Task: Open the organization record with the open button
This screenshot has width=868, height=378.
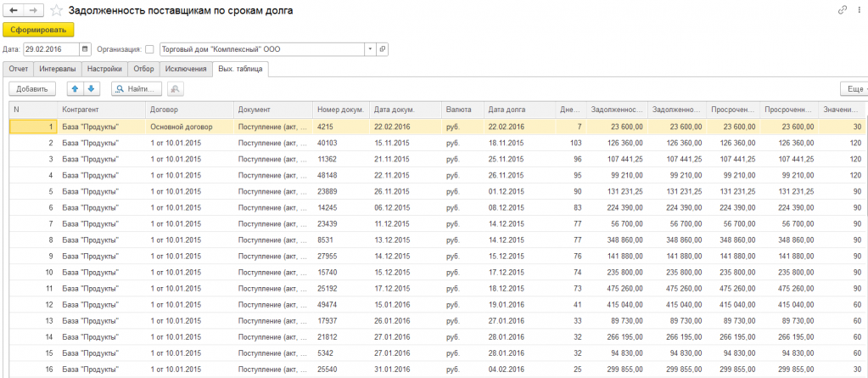Action: [383, 49]
